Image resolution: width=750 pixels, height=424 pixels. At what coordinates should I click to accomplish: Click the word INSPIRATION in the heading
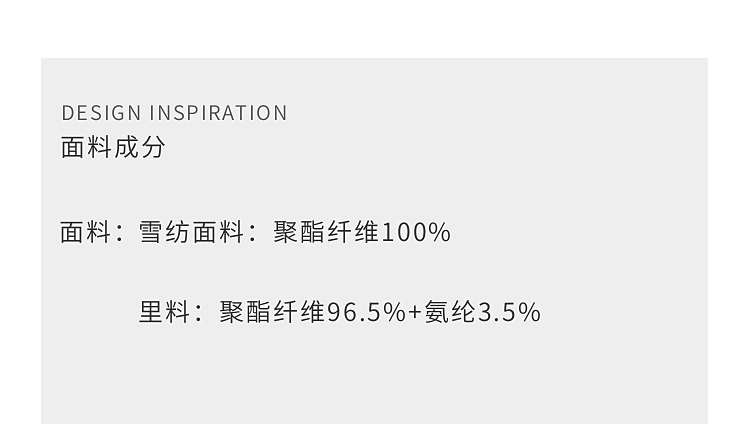click(218, 113)
